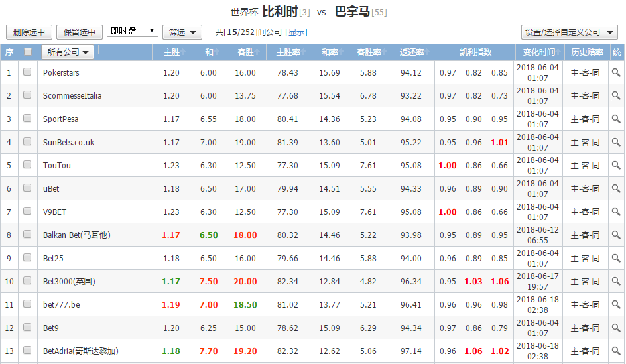Sort by 客胜 odds column header

pos(248,52)
